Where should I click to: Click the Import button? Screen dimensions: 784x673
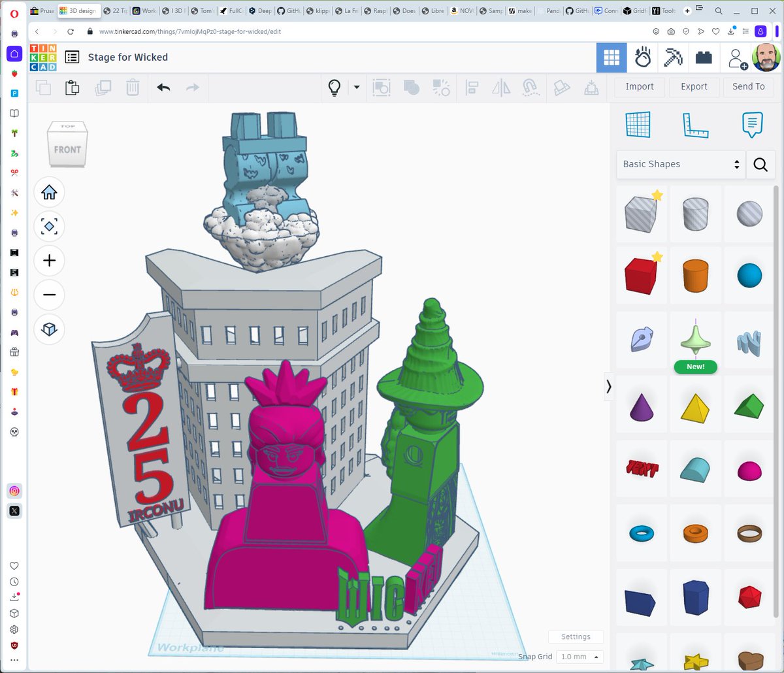click(x=638, y=86)
